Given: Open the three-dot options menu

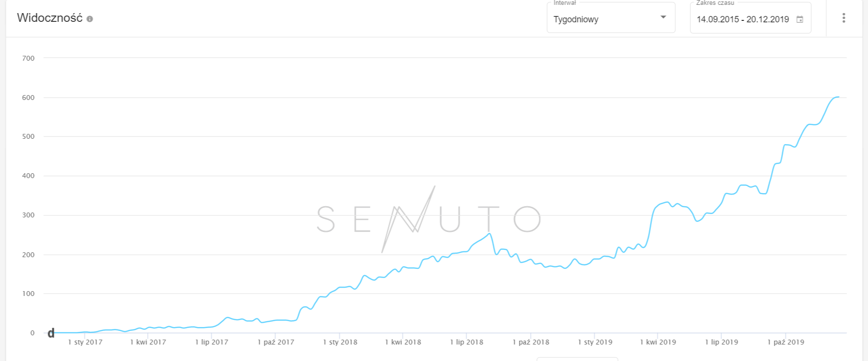Looking at the screenshot, I should (x=844, y=18).
